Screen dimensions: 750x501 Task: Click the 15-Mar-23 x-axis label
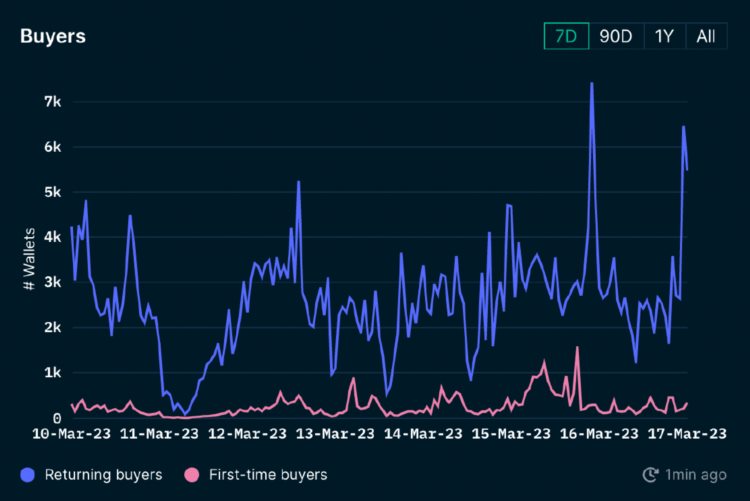click(x=511, y=433)
